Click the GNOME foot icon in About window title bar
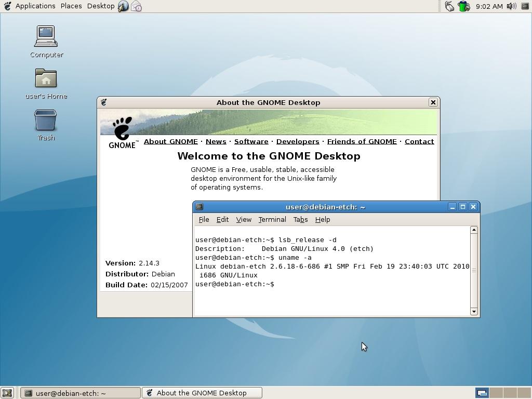This screenshot has width=532, height=399. [104, 102]
